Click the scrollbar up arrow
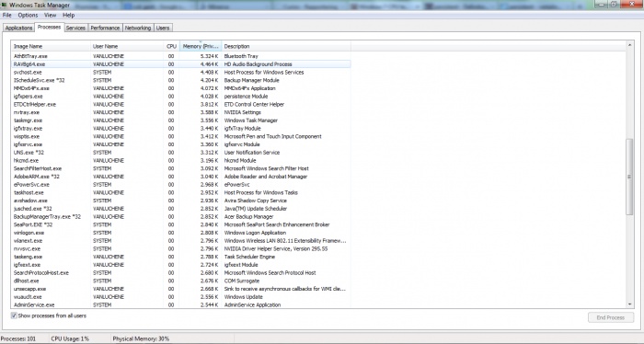This screenshot has width=644, height=344. click(629, 44)
